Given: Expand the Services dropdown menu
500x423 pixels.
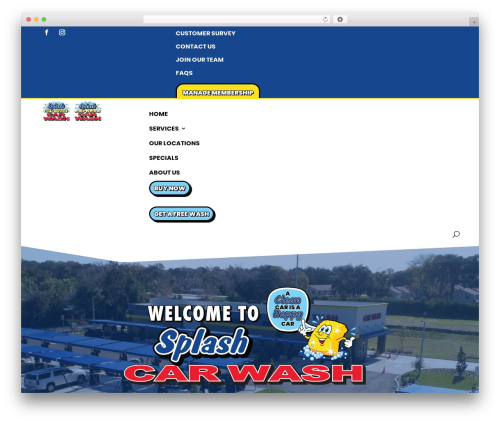Looking at the screenshot, I should pos(167,129).
